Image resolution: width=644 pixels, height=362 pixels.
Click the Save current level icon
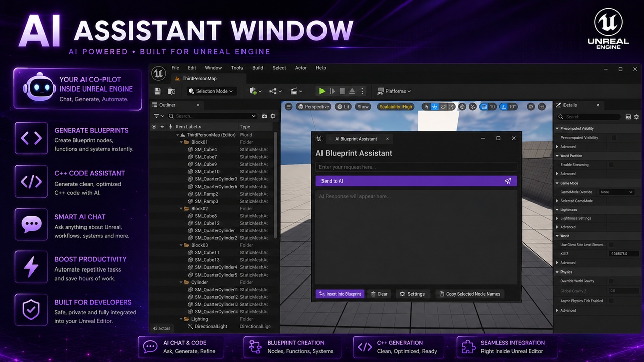point(158,91)
